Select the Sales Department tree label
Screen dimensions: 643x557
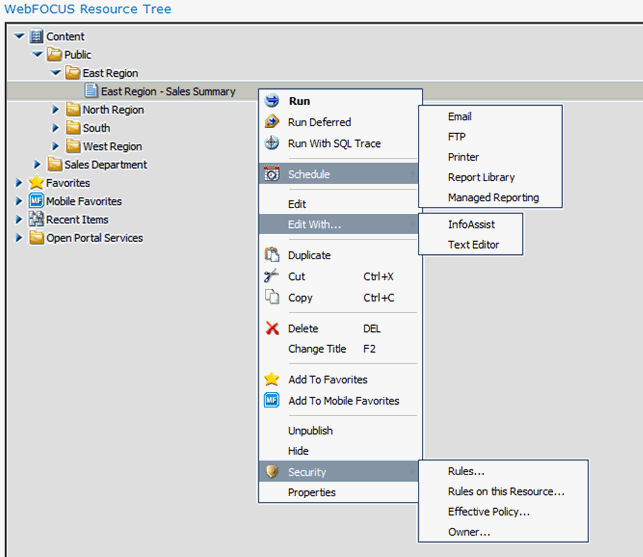pos(106,164)
